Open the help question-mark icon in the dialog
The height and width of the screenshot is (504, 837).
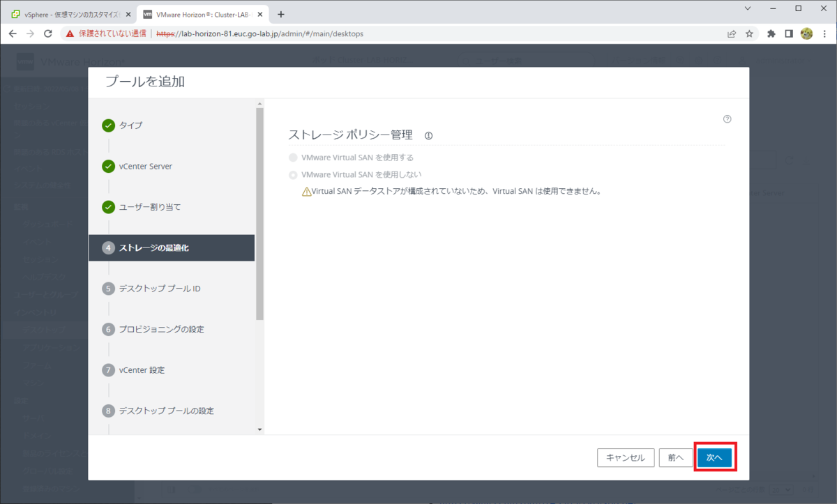727,119
